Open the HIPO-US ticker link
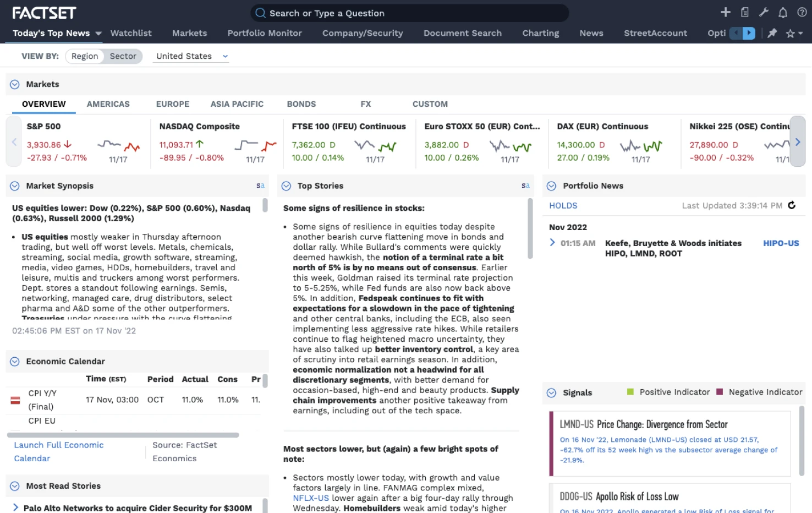812x513 pixels. pyautogui.click(x=781, y=243)
